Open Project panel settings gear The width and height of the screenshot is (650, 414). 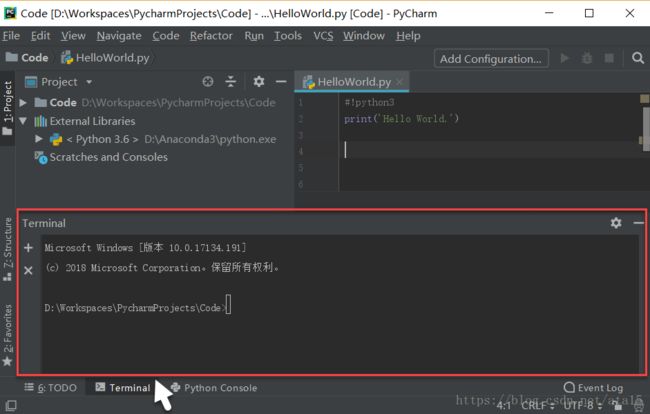tap(259, 81)
